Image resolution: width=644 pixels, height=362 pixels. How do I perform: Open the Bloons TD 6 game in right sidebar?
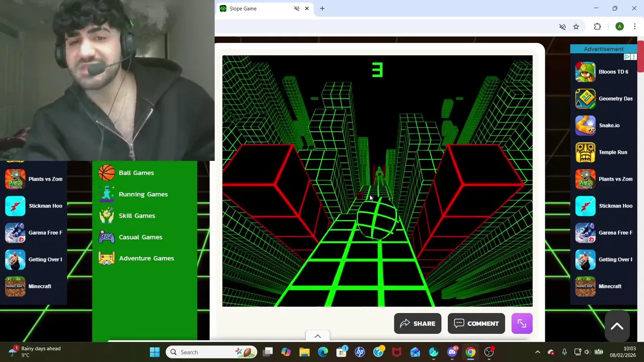point(603,72)
